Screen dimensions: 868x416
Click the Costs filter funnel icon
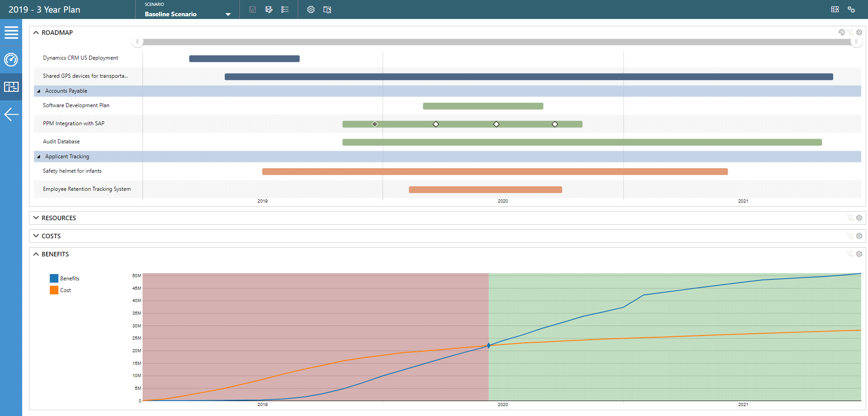[x=850, y=236]
